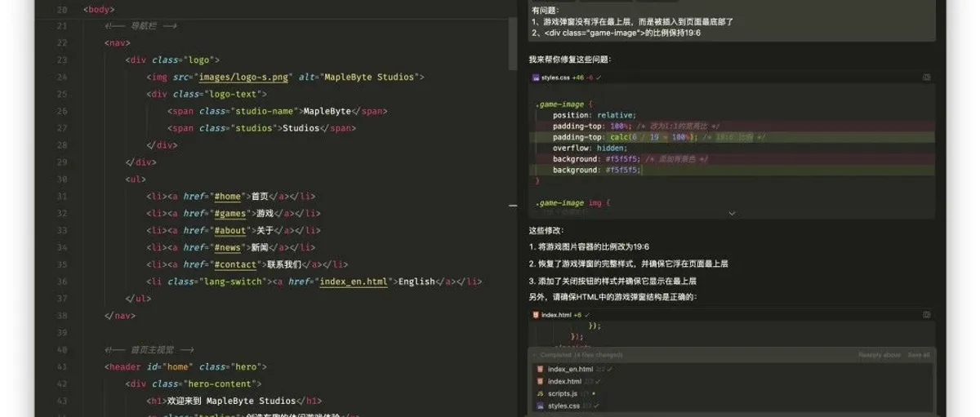Click the panel icon on styles.css block
Viewport: 980px width, 417px height.
pos(926,78)
